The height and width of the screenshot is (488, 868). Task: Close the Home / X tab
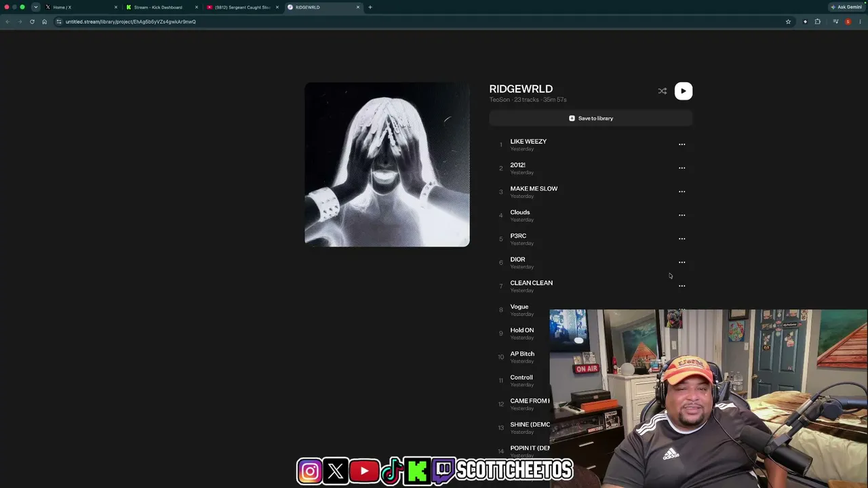point(116,7)
